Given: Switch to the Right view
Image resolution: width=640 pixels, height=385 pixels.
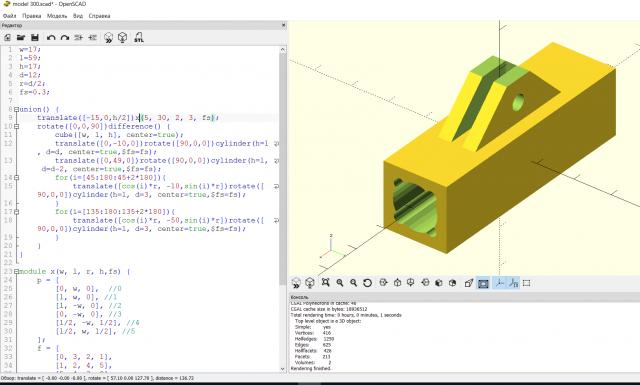Looking at the screenshot, I should click(x=383, y=283).
